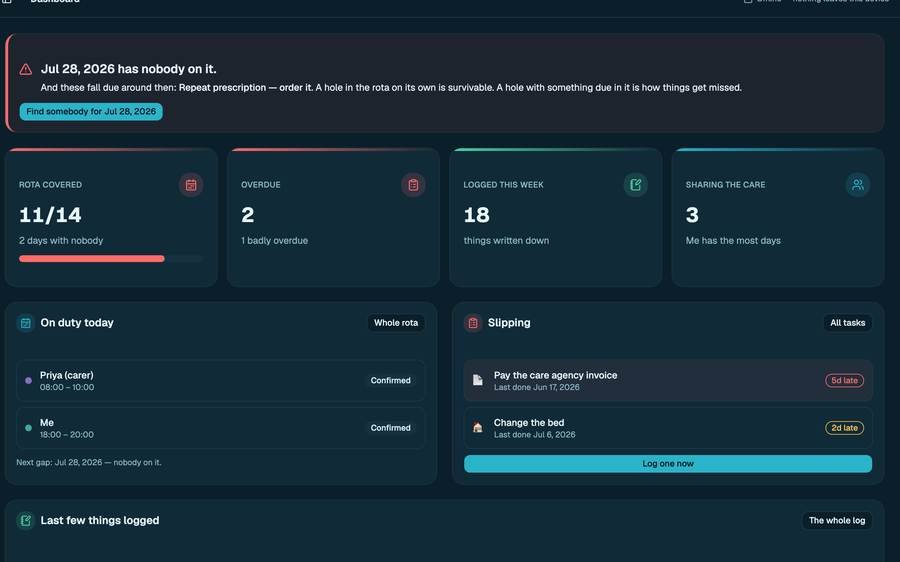This screenshot has height=562, width=900.
Task: Click the 5d late badge
Action: coord(844,381)
